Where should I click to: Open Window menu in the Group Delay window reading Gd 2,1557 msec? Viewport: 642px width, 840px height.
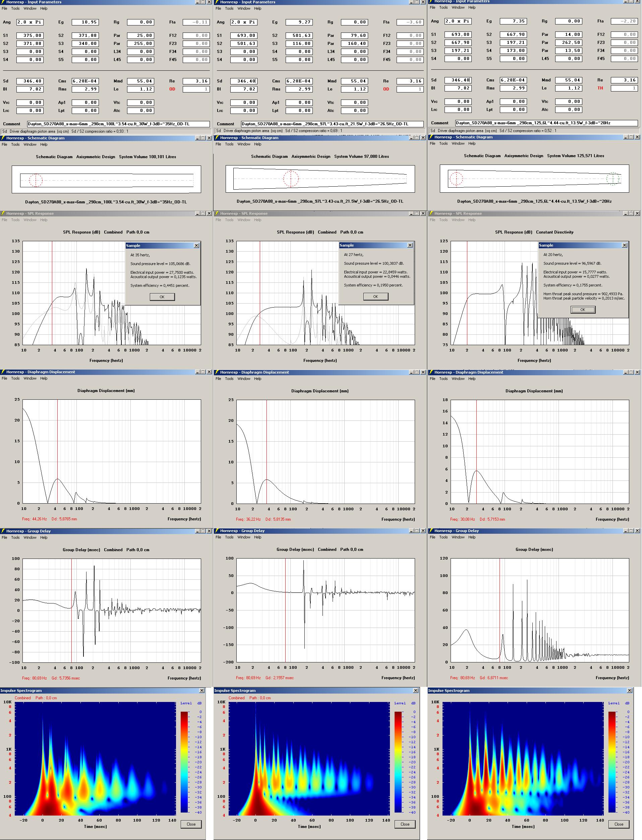(244, 537)
